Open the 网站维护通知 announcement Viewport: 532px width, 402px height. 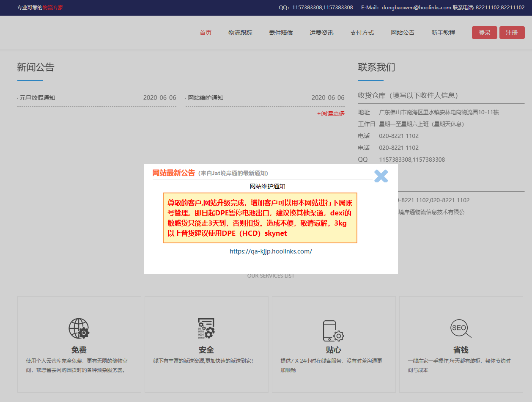(205, 98)
